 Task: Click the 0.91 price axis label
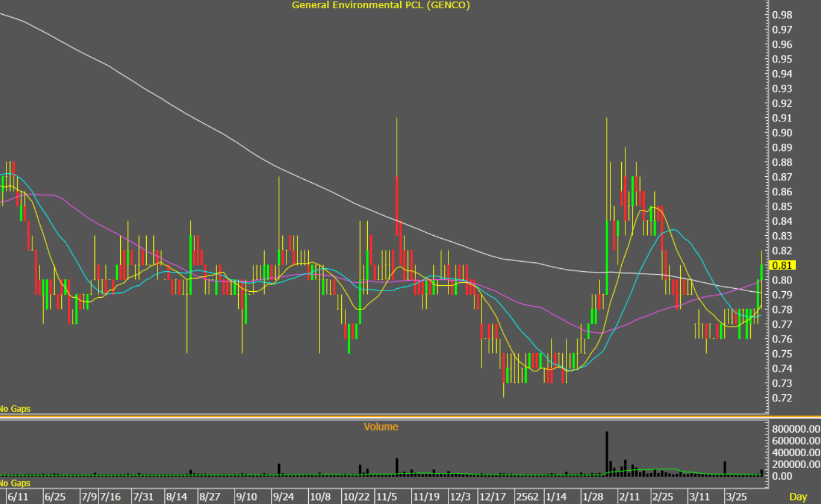(x=782, y=118)
